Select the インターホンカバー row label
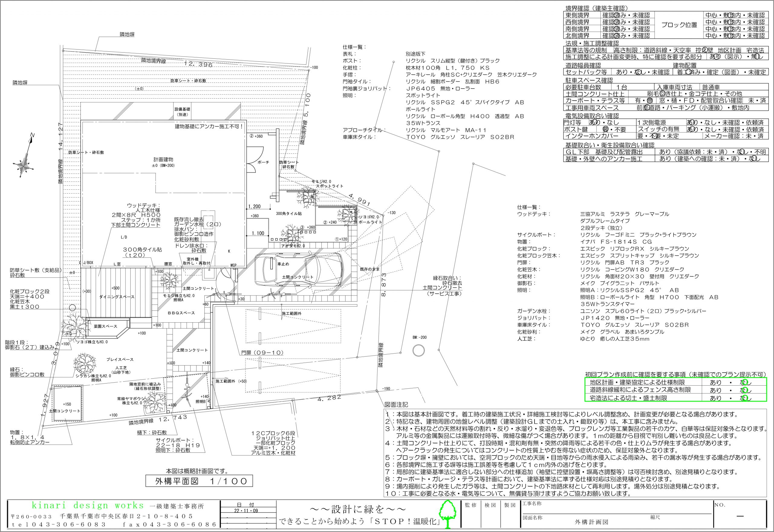 (x=592, y=136)
